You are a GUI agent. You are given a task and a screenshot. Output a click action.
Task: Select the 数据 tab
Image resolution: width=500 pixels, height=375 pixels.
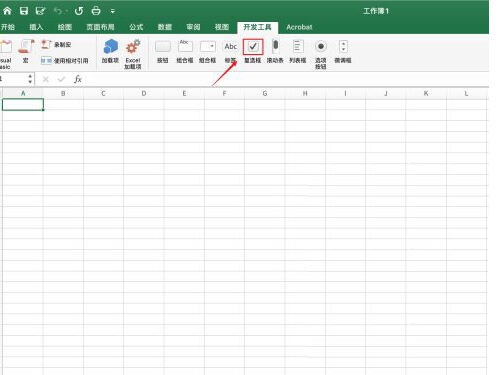(x=165, y=27)
